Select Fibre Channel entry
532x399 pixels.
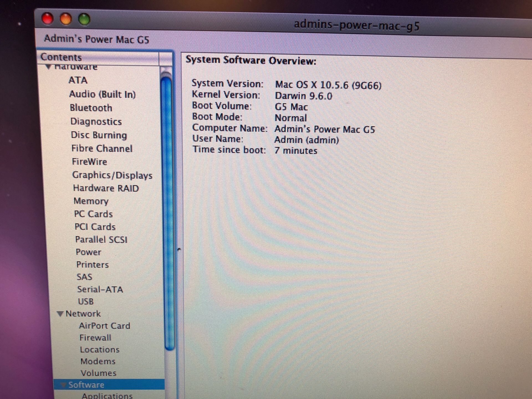[102, 149]
